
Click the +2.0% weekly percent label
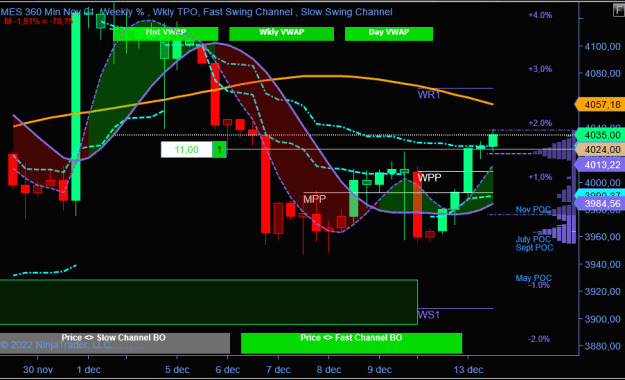click(x=540, y=123)
